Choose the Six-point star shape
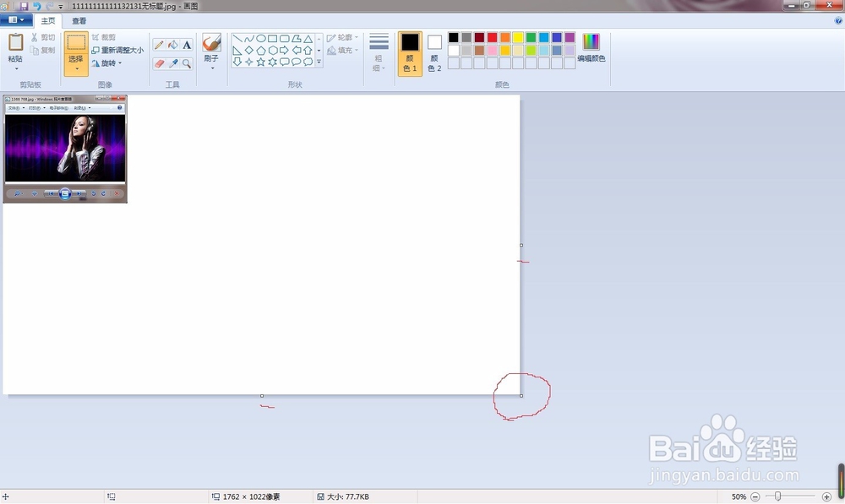 (273, 62)
